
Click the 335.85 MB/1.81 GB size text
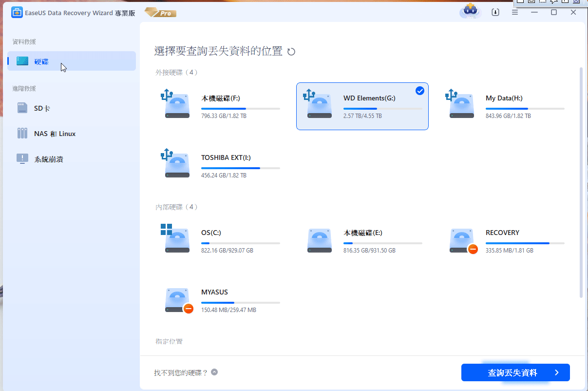click(x=510, y=251)
